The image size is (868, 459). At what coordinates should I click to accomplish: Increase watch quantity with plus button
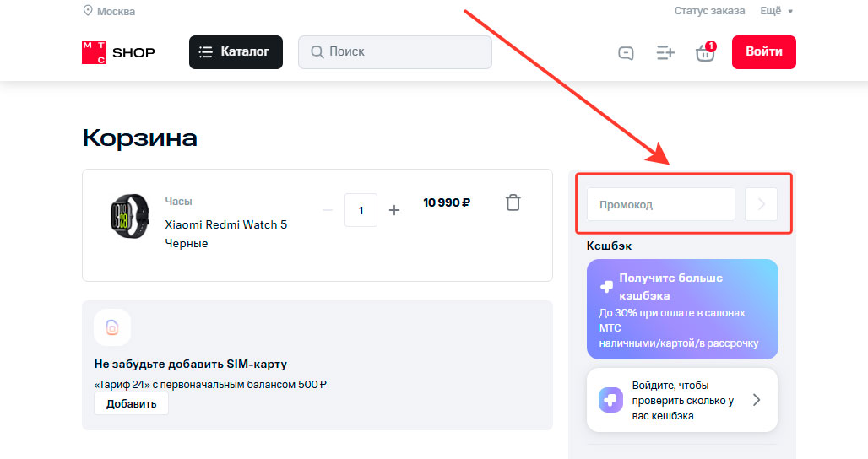click(x=393, y=210)
